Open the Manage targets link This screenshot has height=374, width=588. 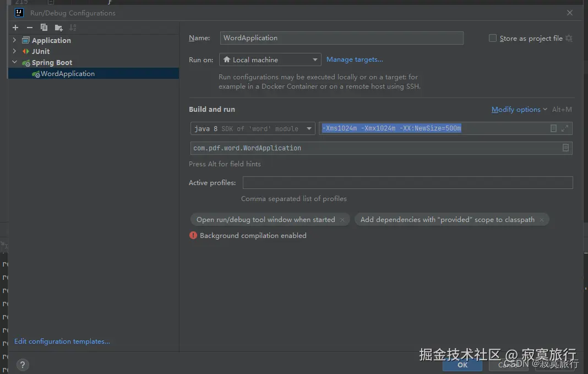[x=355, y=59]
